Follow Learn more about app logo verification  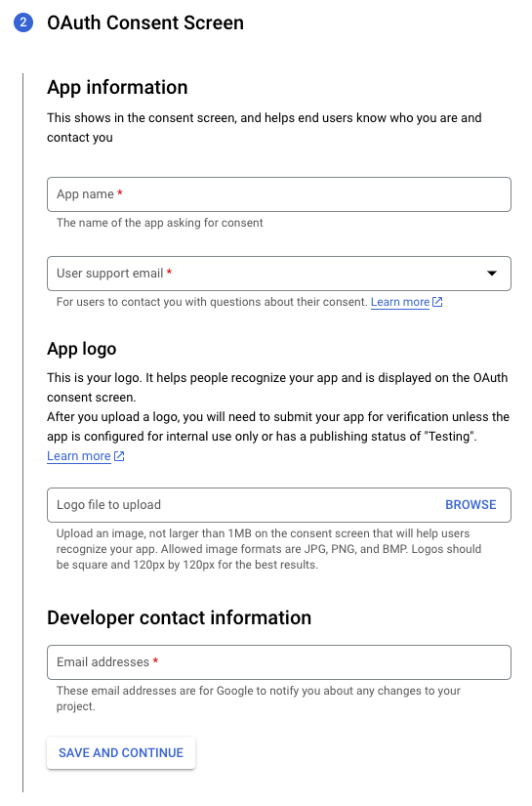(x=78, y=456)
